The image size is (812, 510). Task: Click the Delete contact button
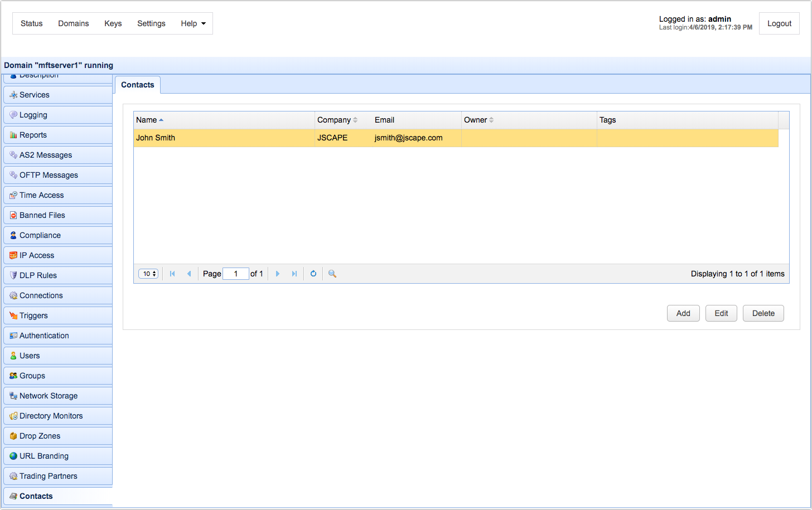(763, 313)
